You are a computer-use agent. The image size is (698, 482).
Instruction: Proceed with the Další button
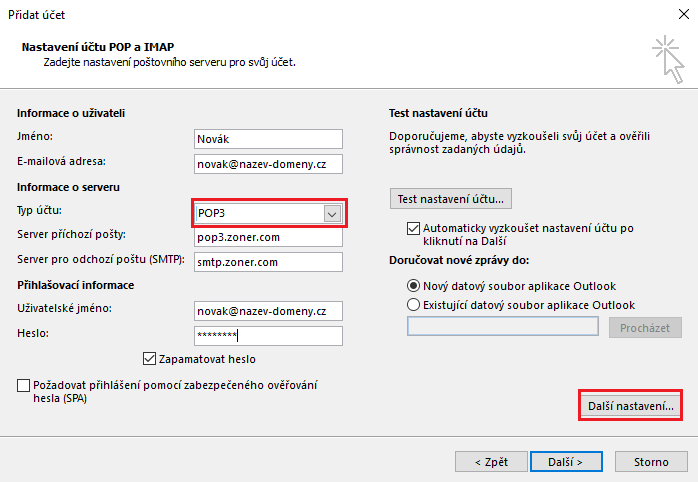click(x=565, y=462)
